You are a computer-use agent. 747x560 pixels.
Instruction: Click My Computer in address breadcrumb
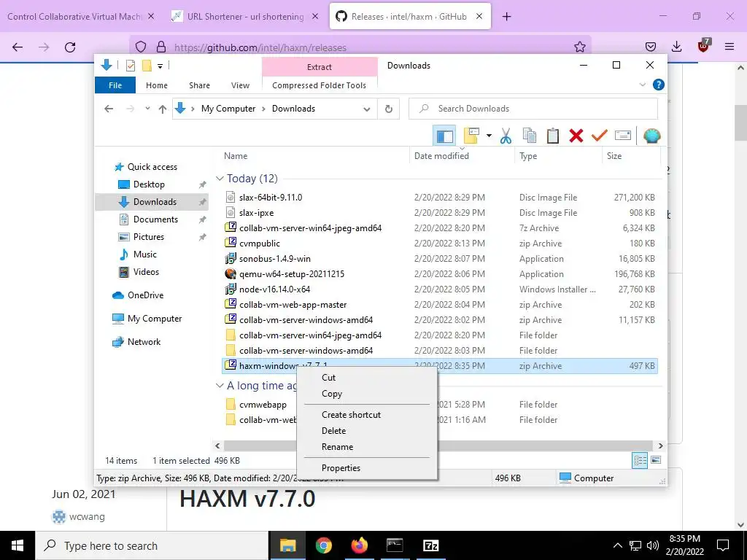(228, 109)
